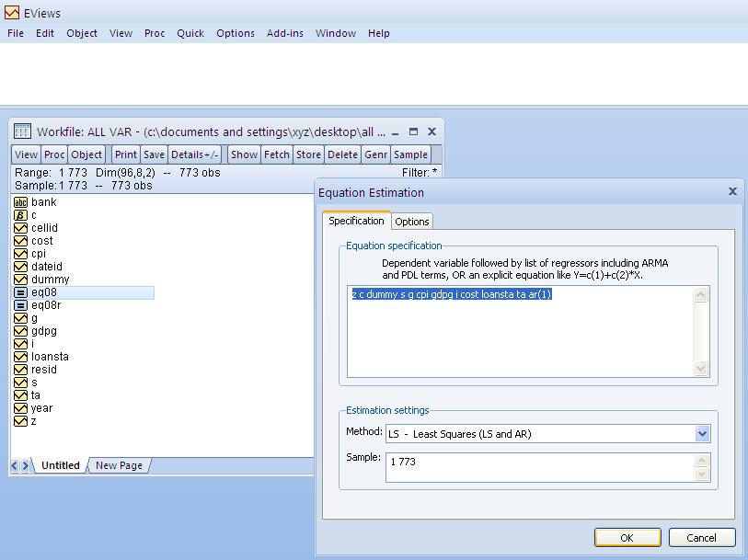Open the Window menu
The image size is (748, 560).
pyautogui.click(x=336, y=33)
